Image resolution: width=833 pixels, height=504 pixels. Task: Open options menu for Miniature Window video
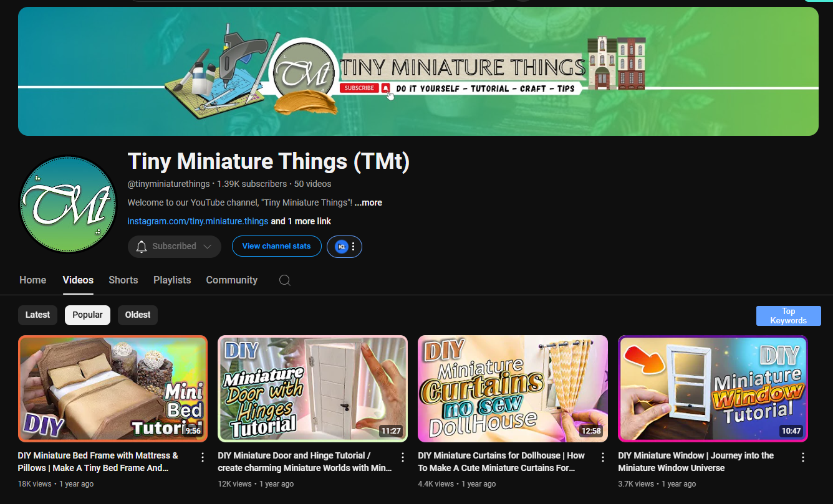(803, 458)
